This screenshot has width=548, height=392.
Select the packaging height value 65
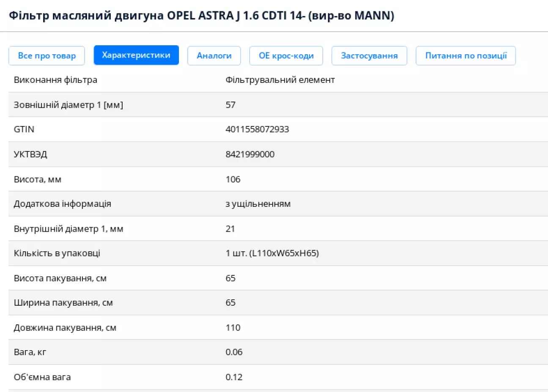(230, 278)
